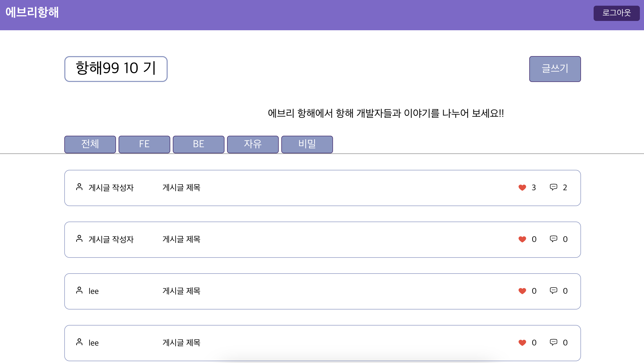This screenshot has width=644, height=363.
Task: Click the 로그아웃 logout button
Action: (616, 13)
